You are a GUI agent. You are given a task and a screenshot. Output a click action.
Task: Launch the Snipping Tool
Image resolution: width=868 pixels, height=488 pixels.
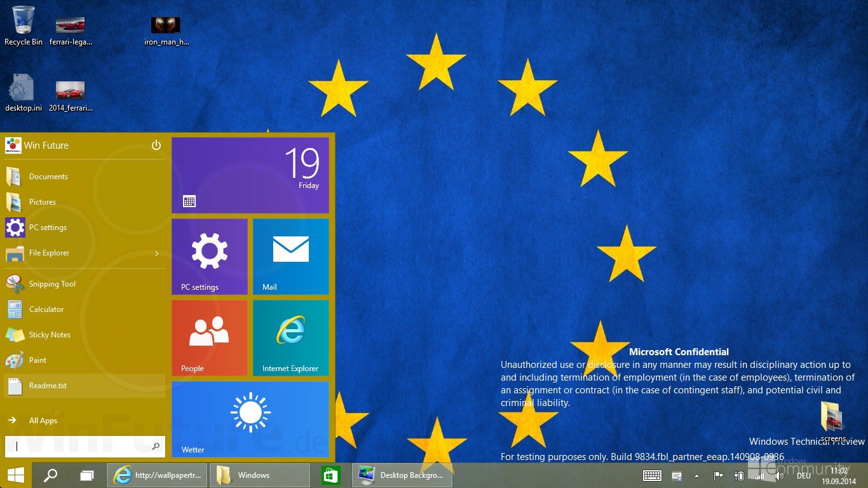pyautogui.click(x=85, y=284)
